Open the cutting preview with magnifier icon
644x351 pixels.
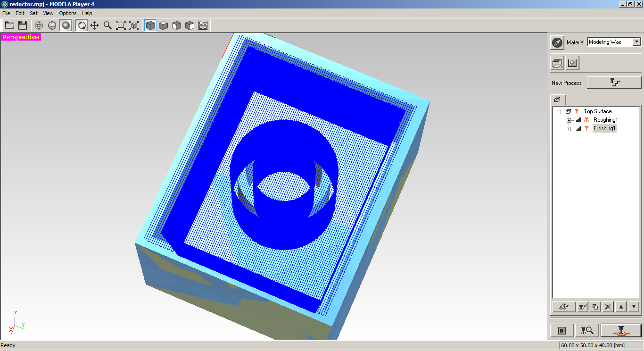(587, 331)
